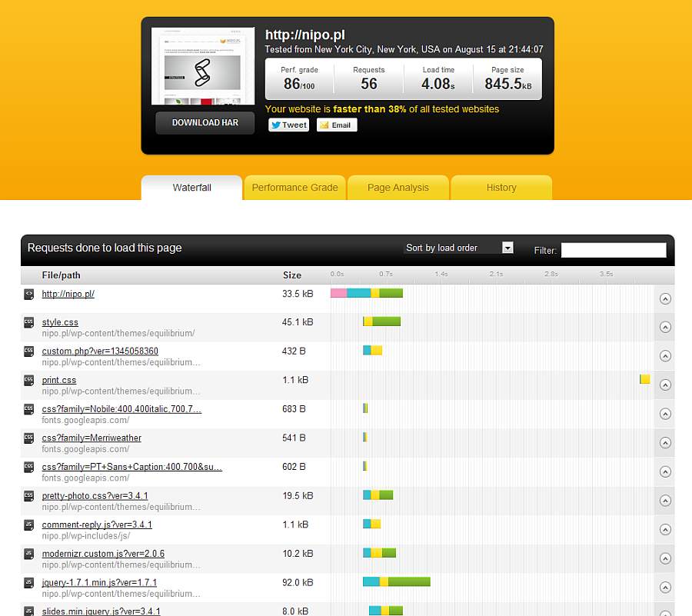
Task: Click the CSS icon next to style.css
Action: pos(28,322)
